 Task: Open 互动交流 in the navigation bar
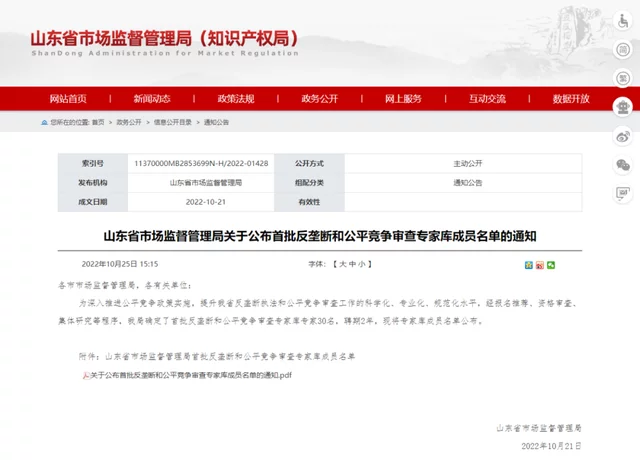(487, 99)
